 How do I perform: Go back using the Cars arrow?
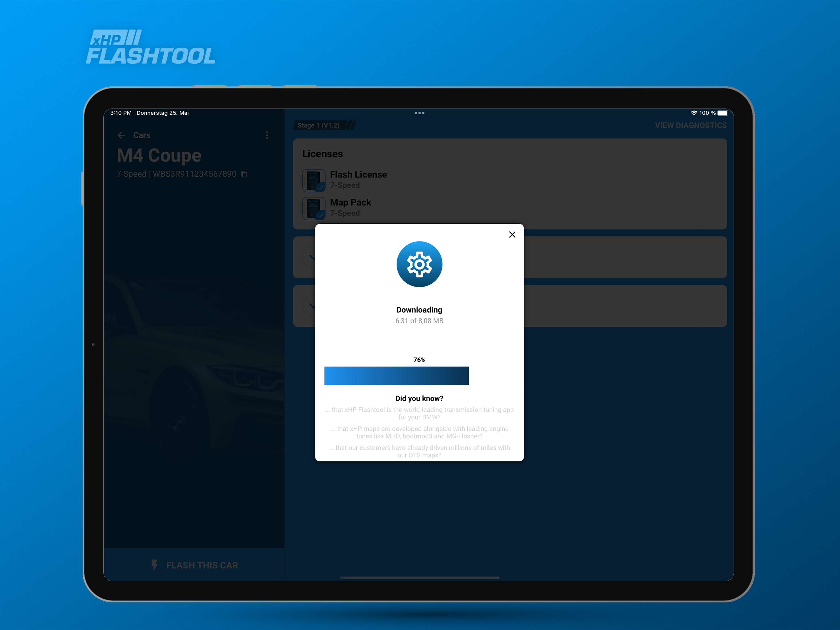pyautogui.click(x=121, y=135)
